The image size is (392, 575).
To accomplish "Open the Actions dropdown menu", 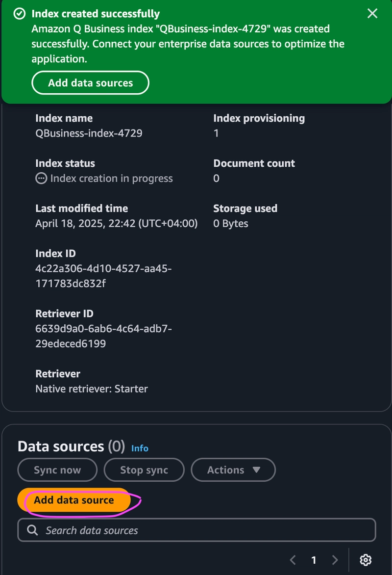I will (233, 470).
